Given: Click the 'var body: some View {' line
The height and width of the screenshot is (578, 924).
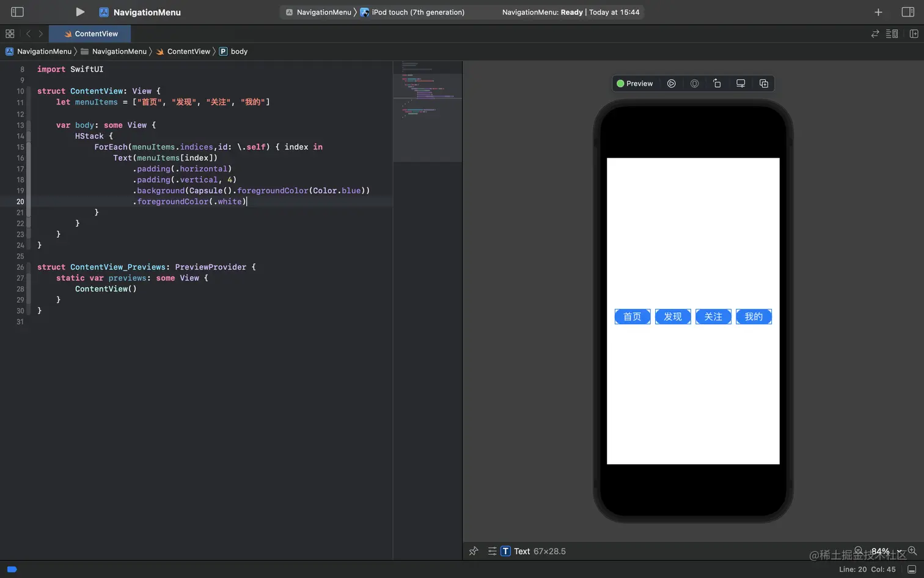Looking at the screenshot, I should (x=106, y=125).
